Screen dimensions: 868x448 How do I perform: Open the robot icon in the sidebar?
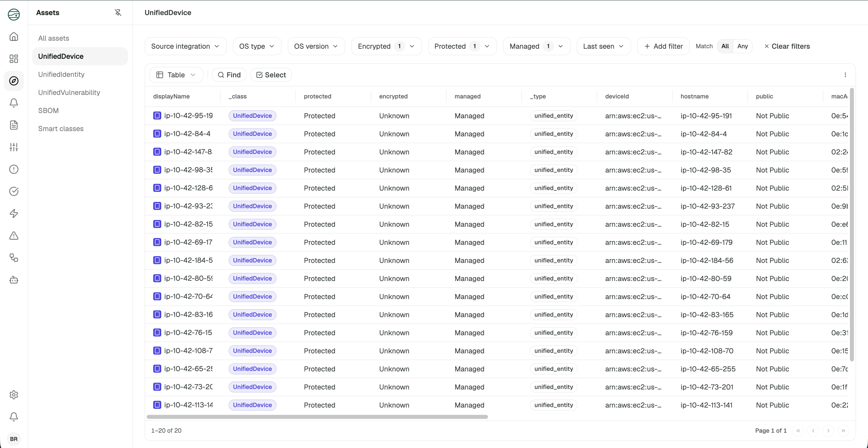pos(14,279)
